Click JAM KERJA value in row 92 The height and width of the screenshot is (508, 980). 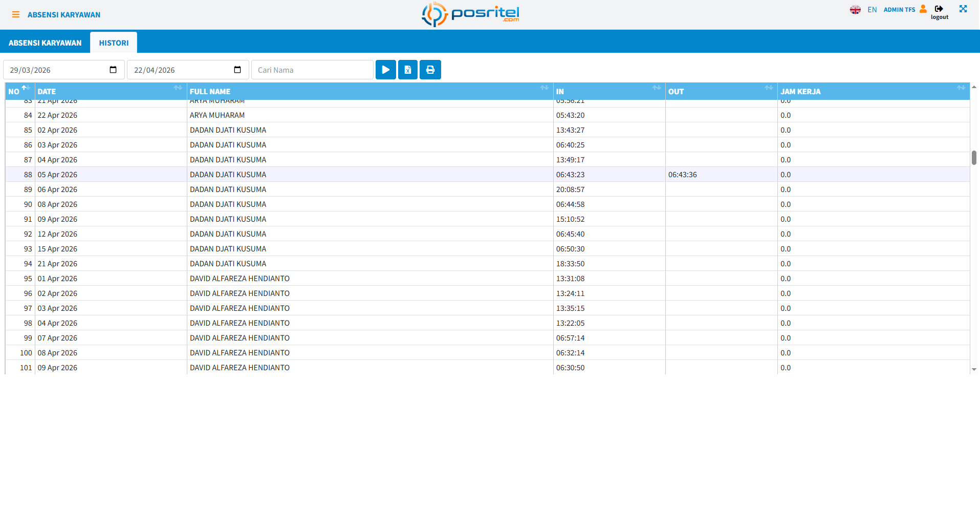click(x=786, y=234)
